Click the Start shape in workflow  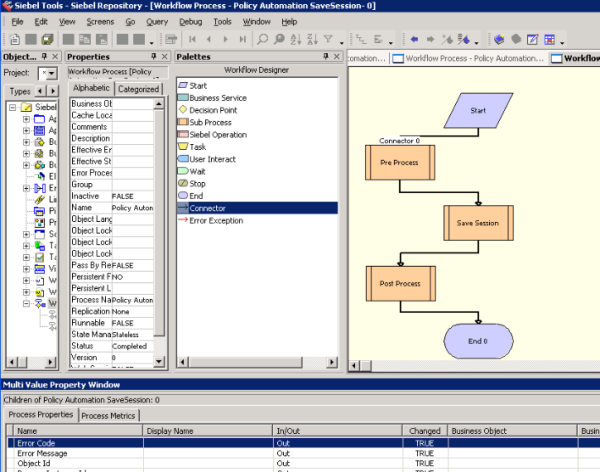pos(478,110)
